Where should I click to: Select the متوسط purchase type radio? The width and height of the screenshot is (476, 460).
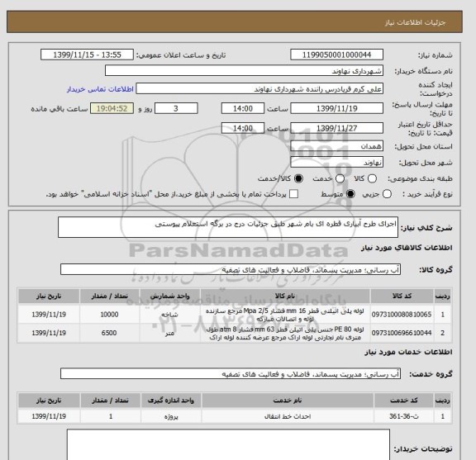click(x=350, y=194)
